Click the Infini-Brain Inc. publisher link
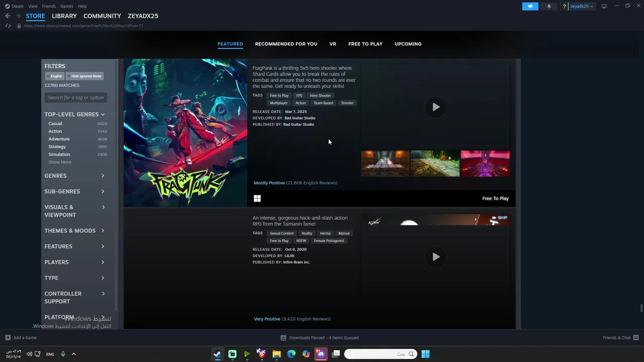This screenshot has width=644, height=362. [296, 262]
